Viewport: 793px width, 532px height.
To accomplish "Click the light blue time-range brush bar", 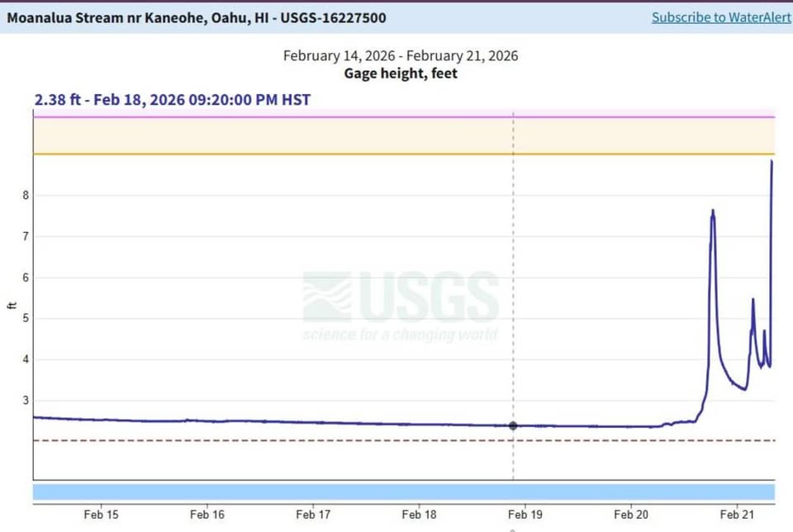I will pos(404,492).
